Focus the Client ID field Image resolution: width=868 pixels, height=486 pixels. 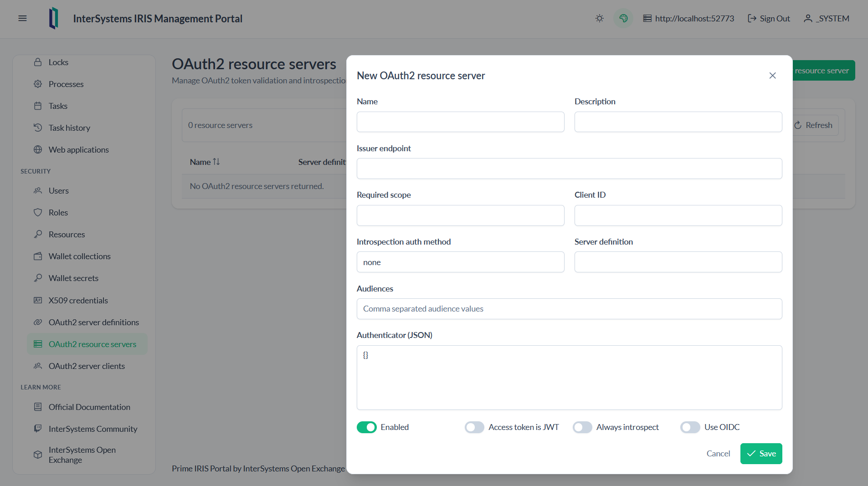678,215
